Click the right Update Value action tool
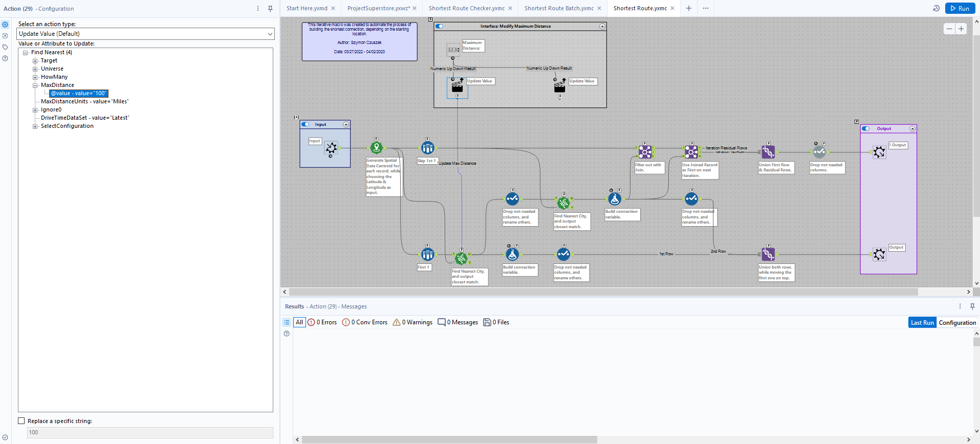The image size is (980, 444). (559, 86)
